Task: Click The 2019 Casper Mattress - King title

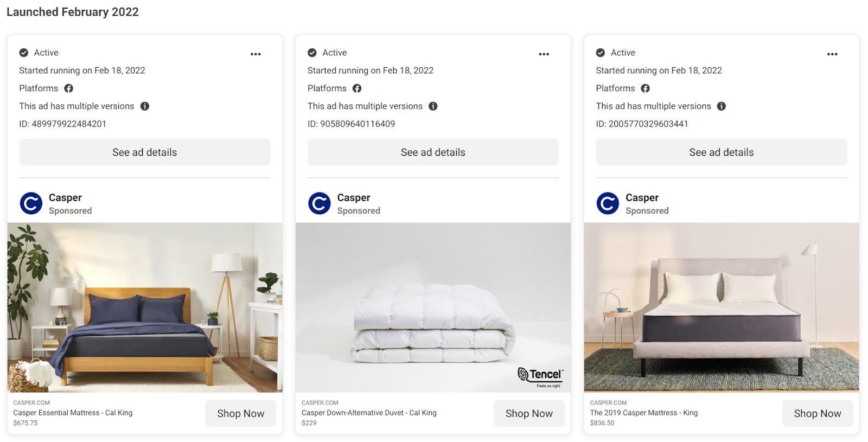Action: [644, 413]
